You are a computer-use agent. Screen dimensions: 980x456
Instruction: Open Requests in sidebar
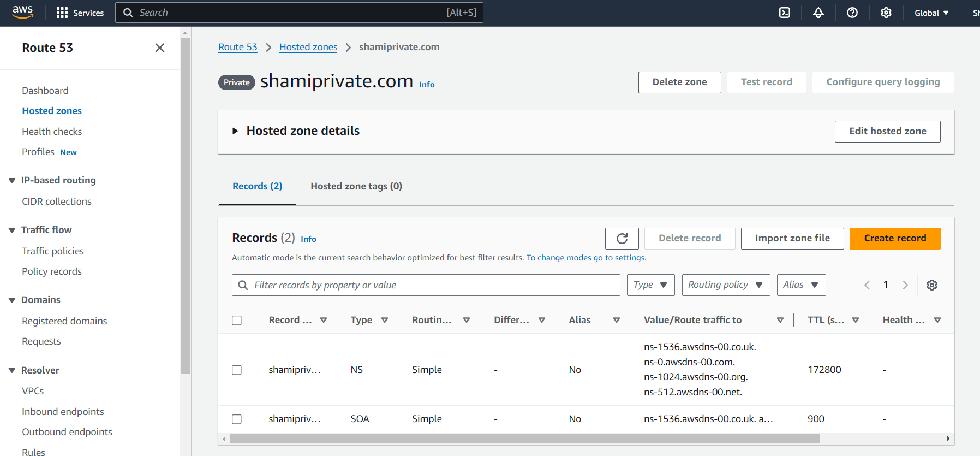(x=41, y=341)
